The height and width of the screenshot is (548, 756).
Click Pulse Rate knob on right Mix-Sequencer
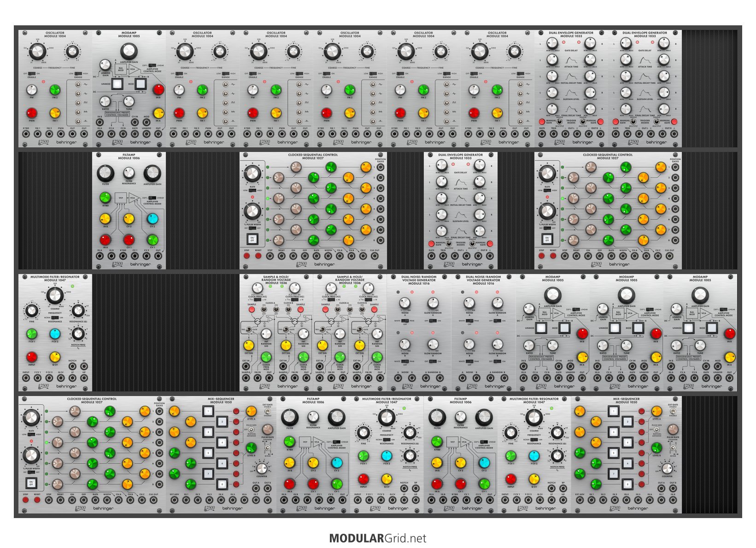(x=673, y=430)
